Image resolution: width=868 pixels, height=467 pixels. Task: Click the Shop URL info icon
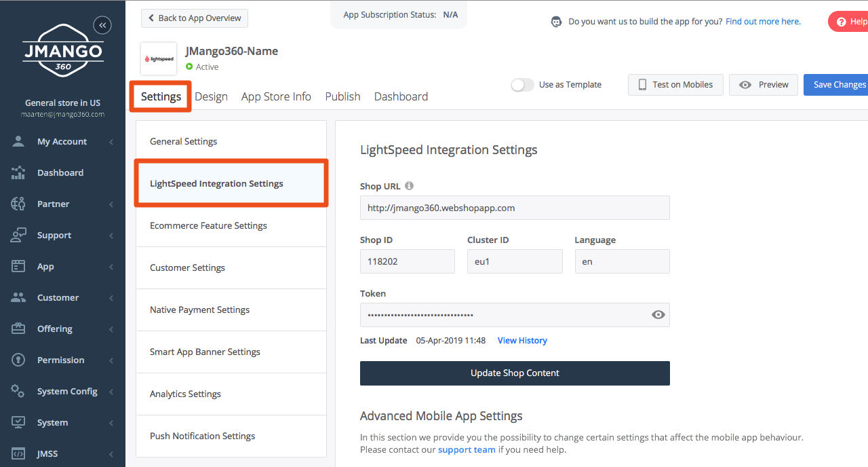pos(409,185)
